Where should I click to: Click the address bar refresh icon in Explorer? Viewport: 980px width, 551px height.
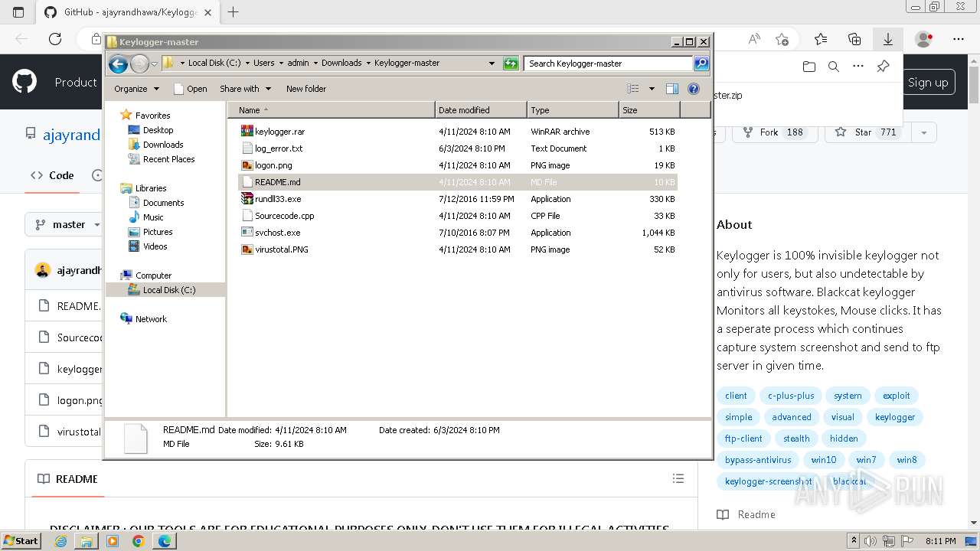(511, 64)
